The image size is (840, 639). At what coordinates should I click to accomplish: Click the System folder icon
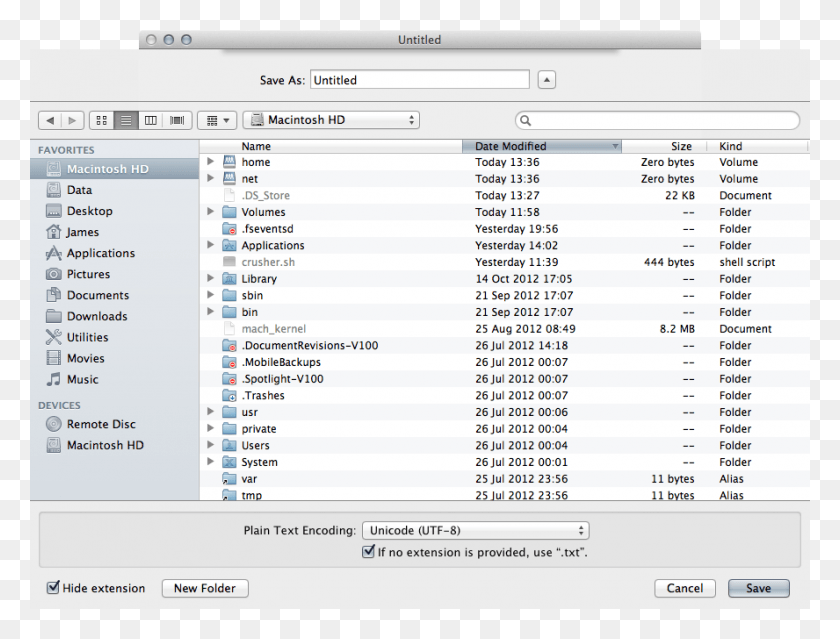[x=229, y=462]
